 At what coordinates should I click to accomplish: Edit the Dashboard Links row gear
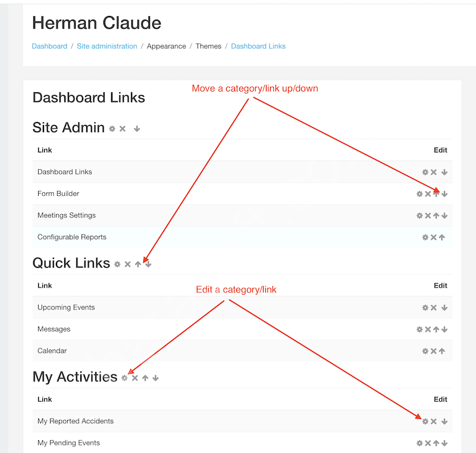pyautogui.click(x=425, y=172)
